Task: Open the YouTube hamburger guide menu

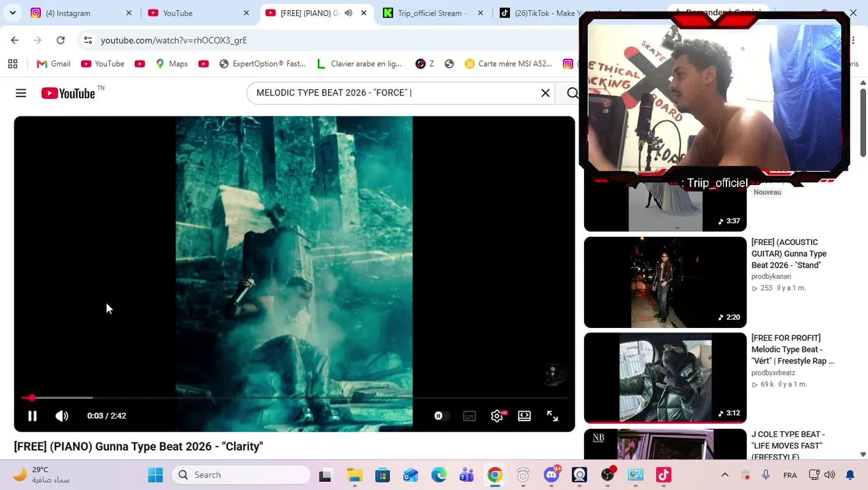Action: [21, 93]
